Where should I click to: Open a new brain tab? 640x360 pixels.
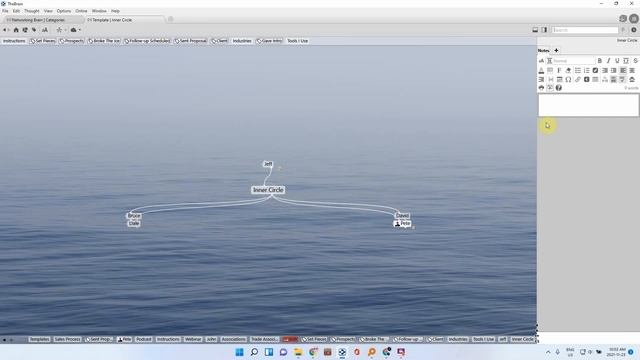[171, 19]
